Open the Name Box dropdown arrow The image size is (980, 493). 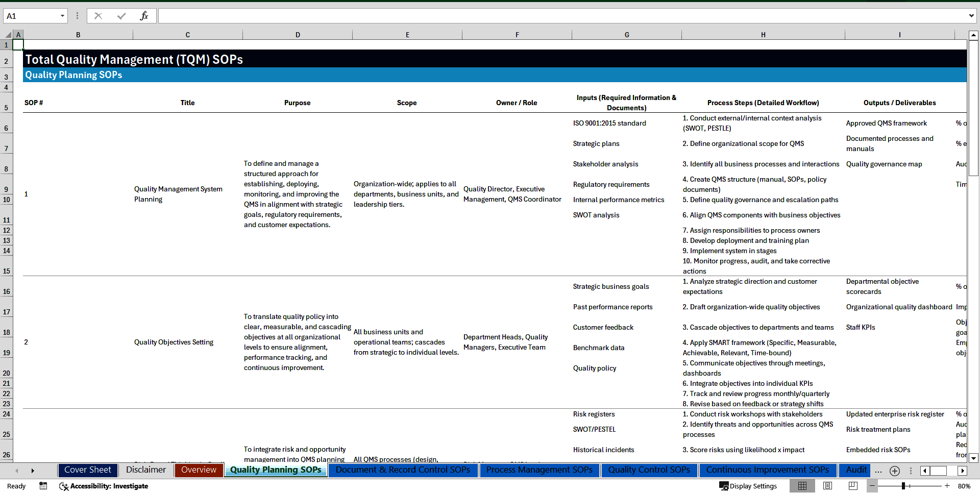(x=62, y=15)
